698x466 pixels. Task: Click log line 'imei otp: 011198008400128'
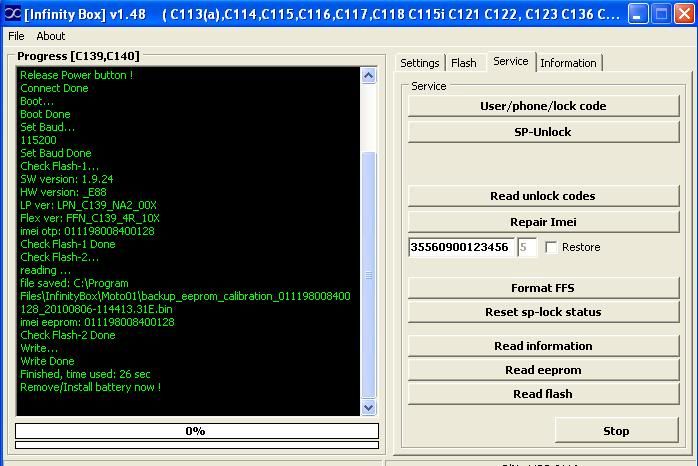tap(87, 231)
